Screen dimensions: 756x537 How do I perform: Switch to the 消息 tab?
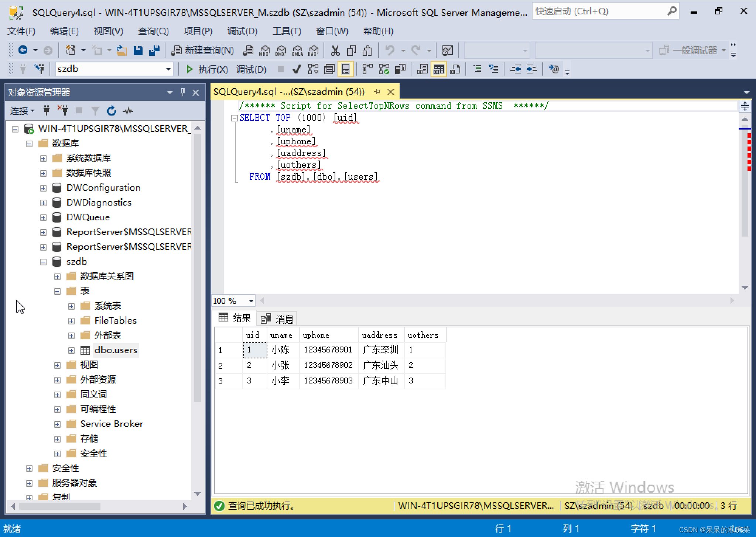(277, 319)
